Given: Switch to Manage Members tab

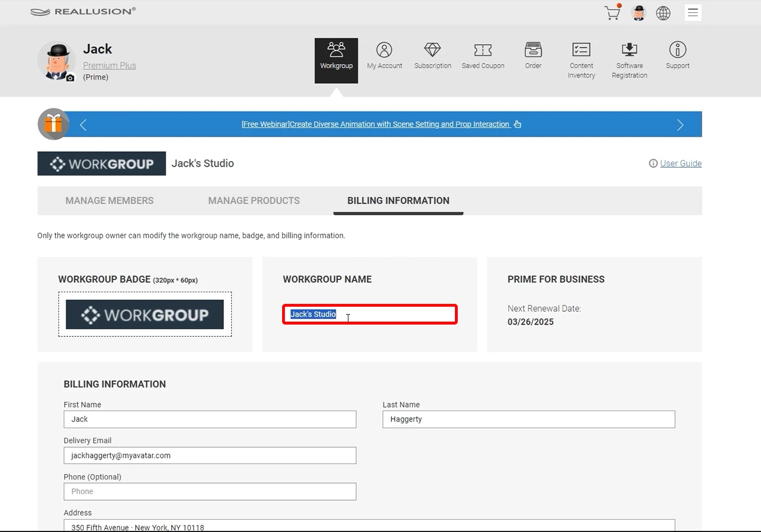Looking at the screenshot, I should [x=109, y=201].
